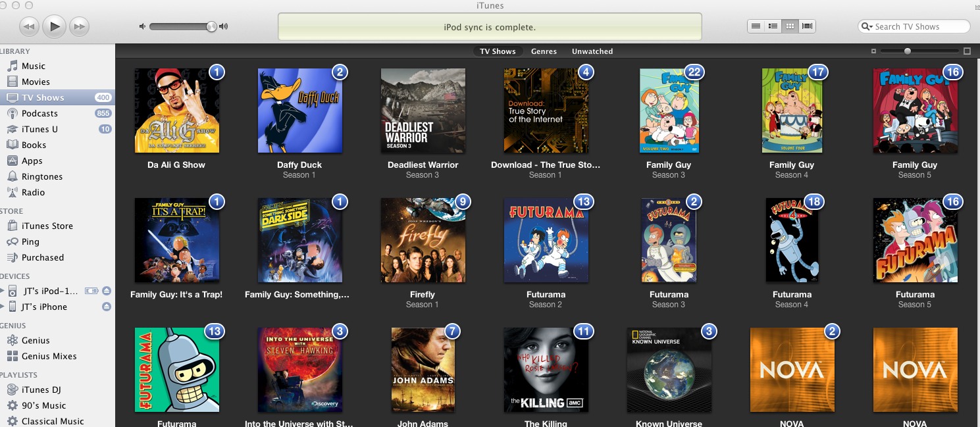
Task: Select Da Ali G Show artwork
Action: click(176, 111)
